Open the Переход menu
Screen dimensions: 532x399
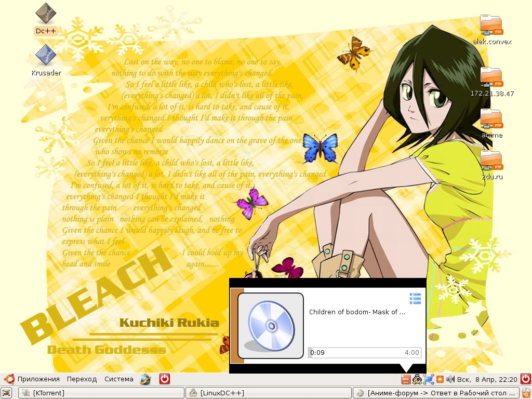(82, 379)
